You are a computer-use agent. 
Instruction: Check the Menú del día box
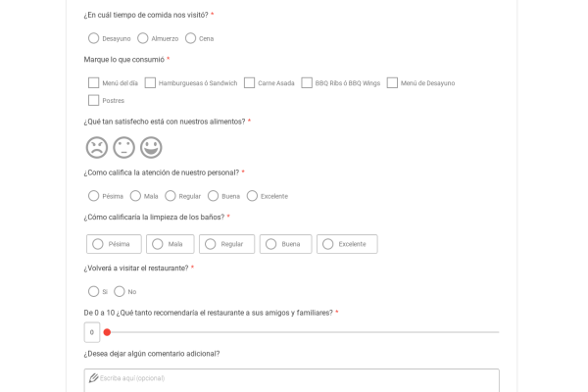tap(94, 83)
